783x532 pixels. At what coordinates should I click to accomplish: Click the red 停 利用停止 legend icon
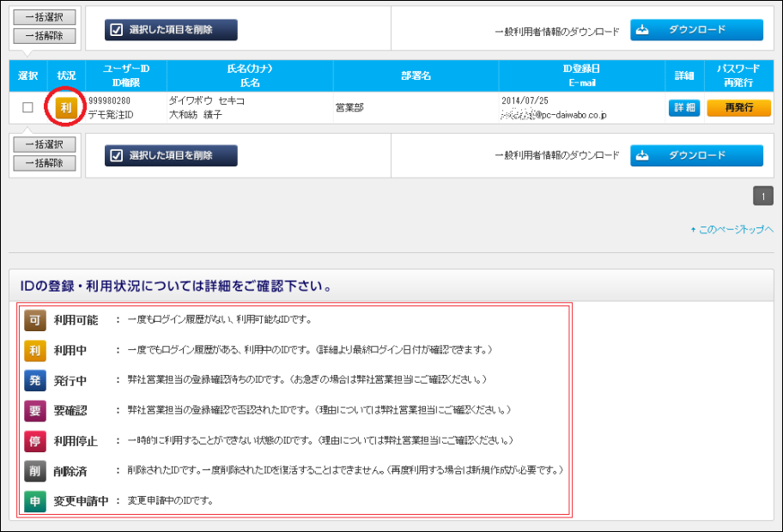click(34, 440)
